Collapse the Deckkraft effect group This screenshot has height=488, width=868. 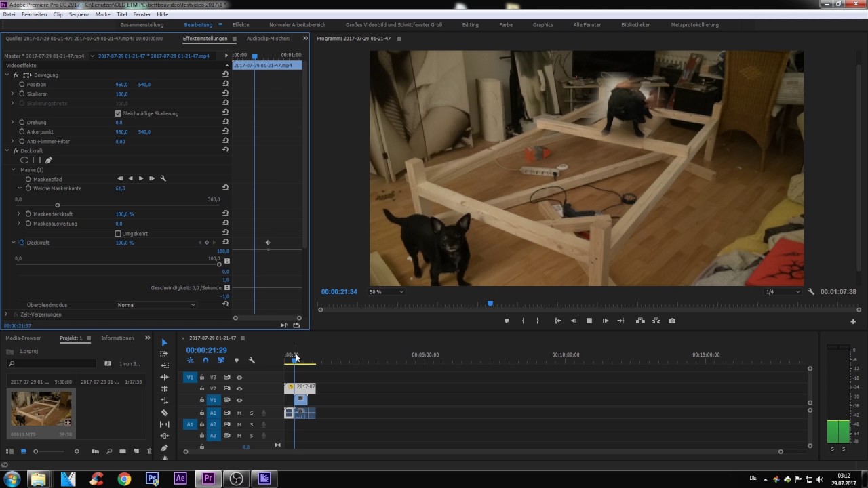7,150
